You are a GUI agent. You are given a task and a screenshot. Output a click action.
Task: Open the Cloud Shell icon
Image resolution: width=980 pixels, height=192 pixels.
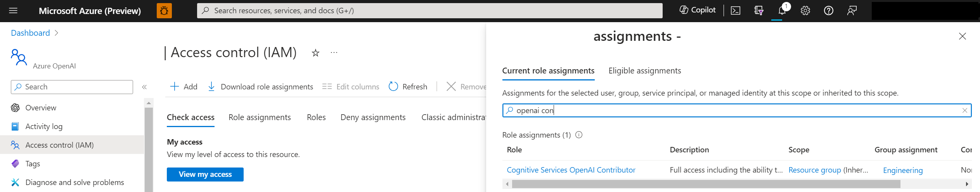pos(735,10)
